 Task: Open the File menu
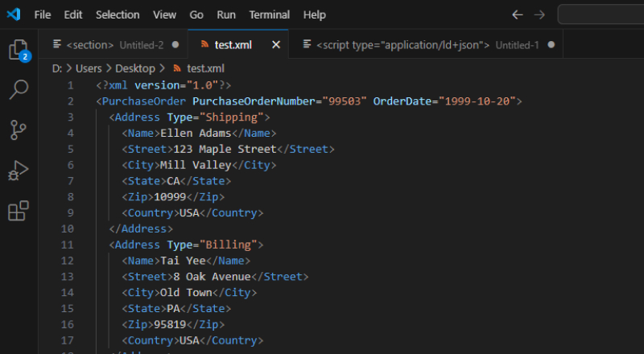coord(43,14)
